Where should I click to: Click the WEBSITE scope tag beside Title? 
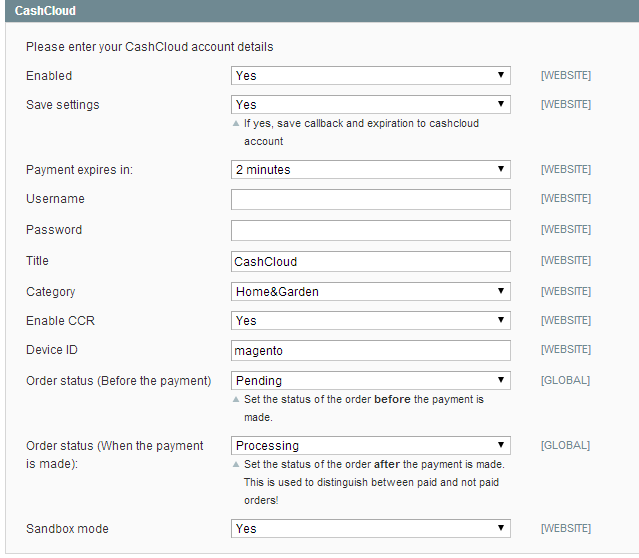(x=566, y=260)
